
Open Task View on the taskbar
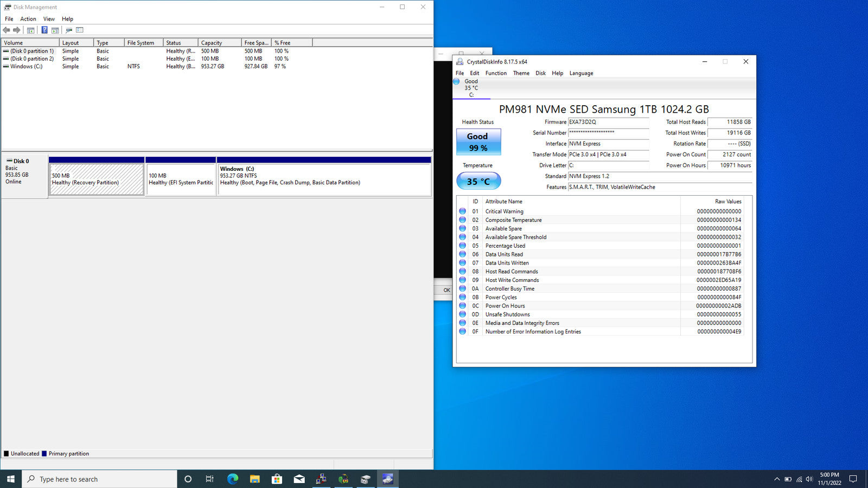click(210, 479)
